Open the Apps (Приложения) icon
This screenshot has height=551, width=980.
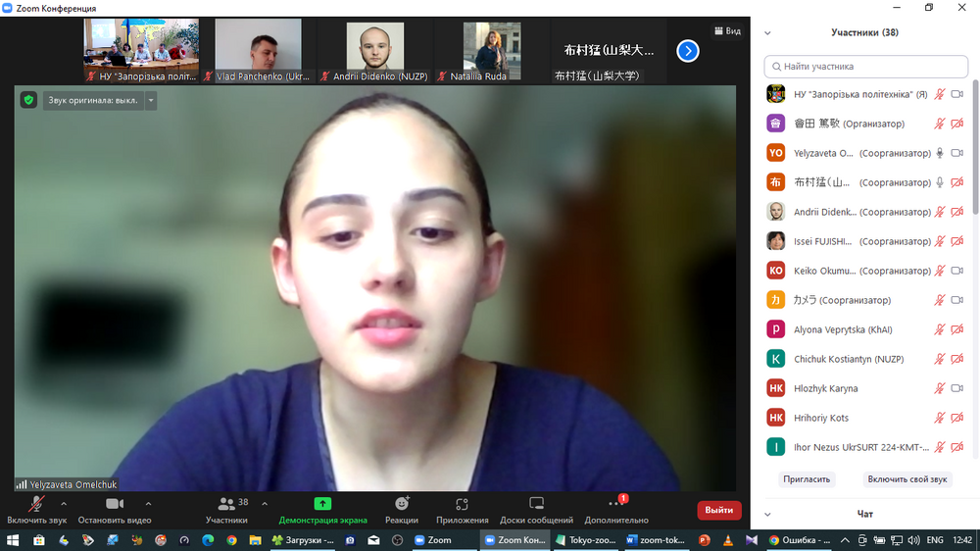click(462, 503)
